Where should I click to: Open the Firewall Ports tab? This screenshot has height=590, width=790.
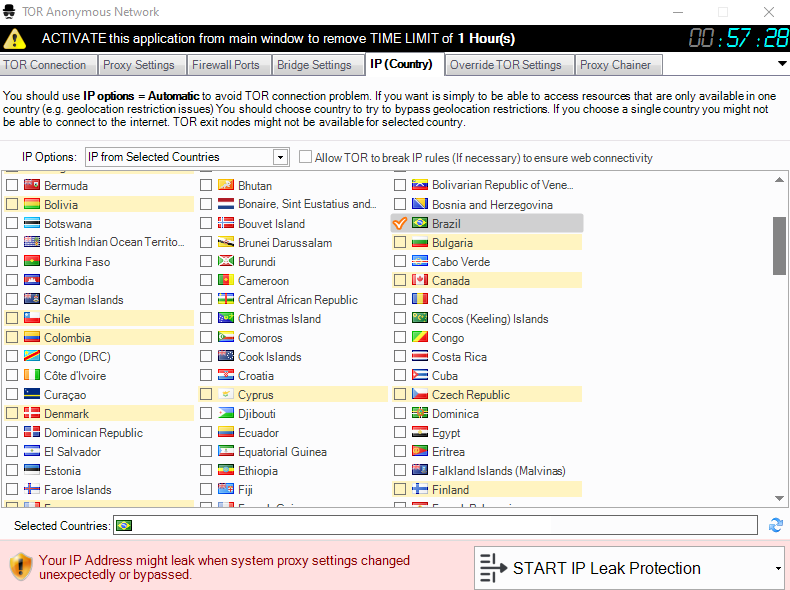(x=229, y=65)
